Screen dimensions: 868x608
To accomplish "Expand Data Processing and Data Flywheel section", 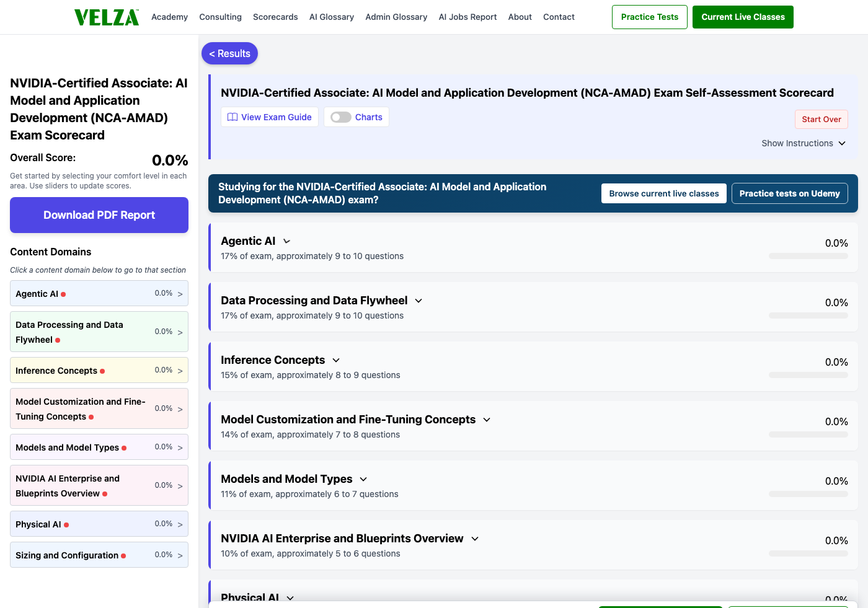I will 418,301.
